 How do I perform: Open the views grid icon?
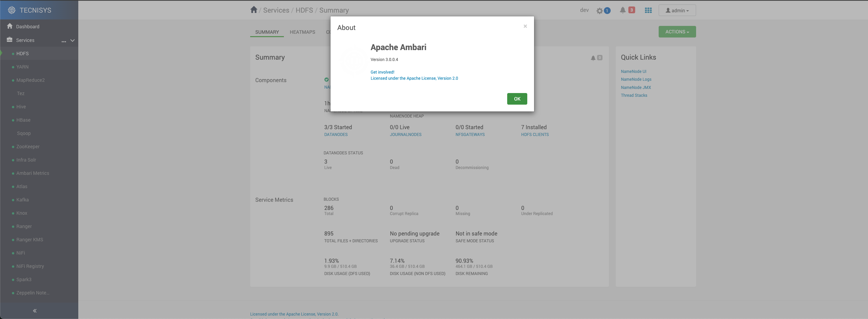[x=648, y=11]
